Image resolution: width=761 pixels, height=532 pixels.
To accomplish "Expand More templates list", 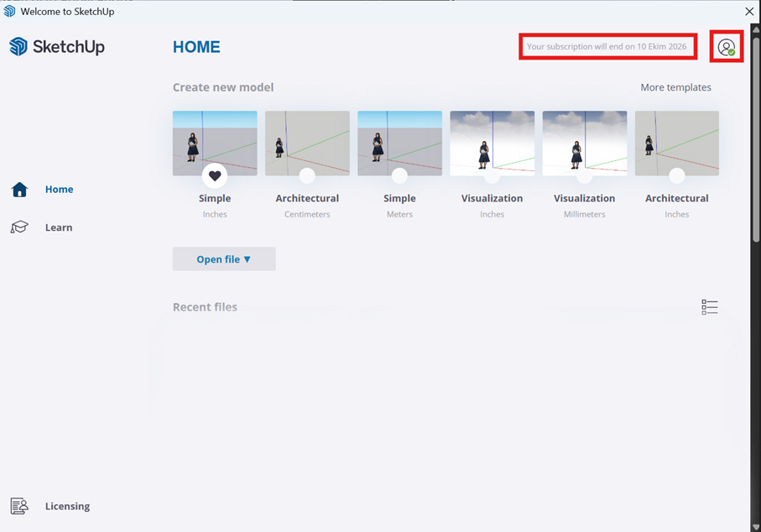I will (675, 87).
